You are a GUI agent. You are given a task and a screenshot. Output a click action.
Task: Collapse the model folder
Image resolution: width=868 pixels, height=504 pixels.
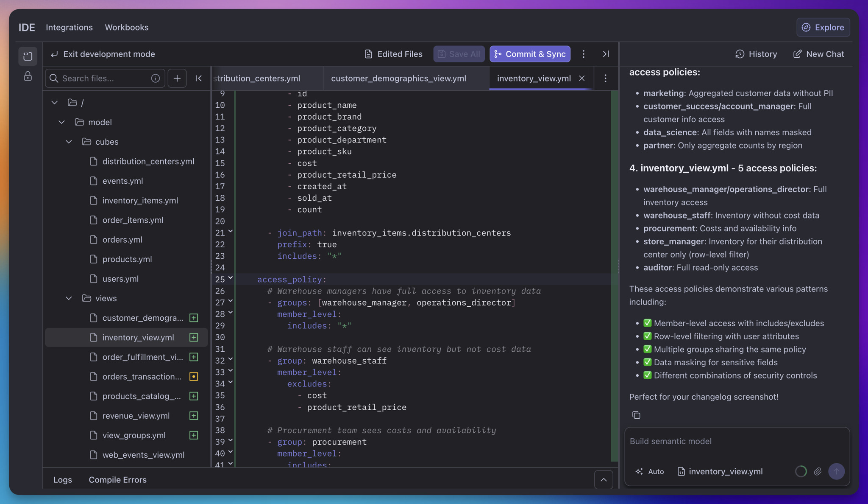tap(62, 122)
